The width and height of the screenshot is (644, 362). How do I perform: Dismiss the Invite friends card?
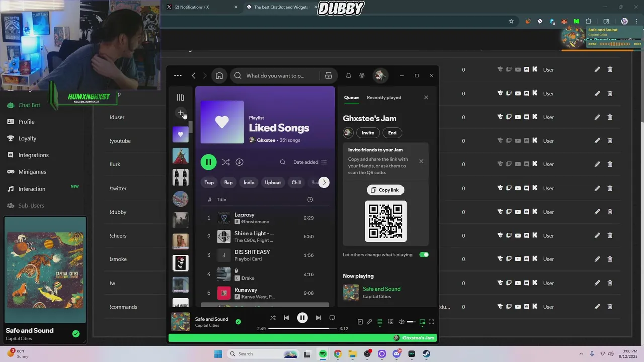pyautogui.click(x=421, y=161)
